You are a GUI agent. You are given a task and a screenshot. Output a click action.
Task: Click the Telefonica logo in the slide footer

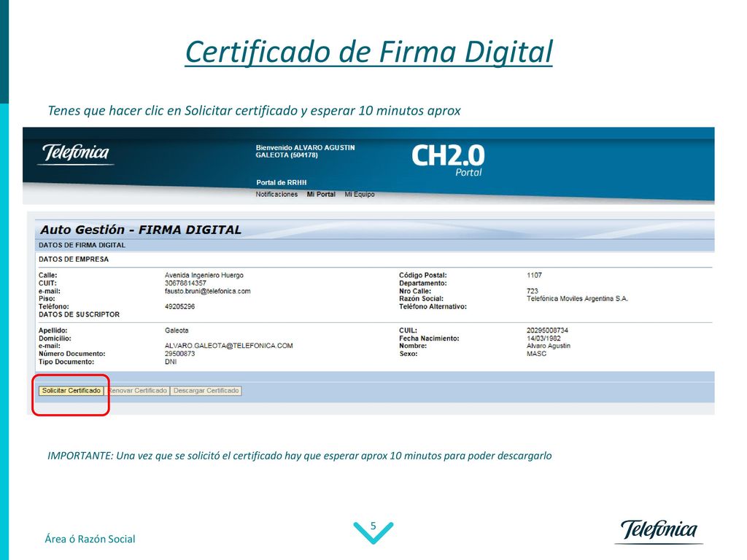659,531
